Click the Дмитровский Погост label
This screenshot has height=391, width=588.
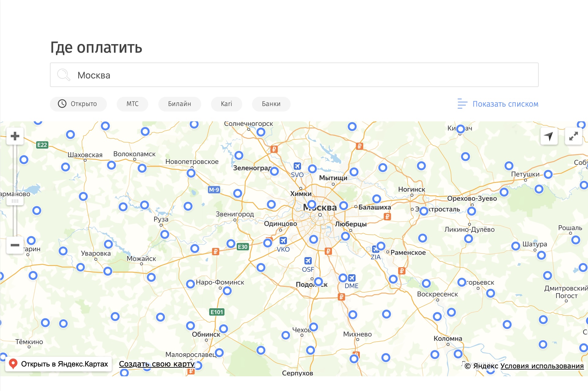pyautogui.click(x=566, y=292)
